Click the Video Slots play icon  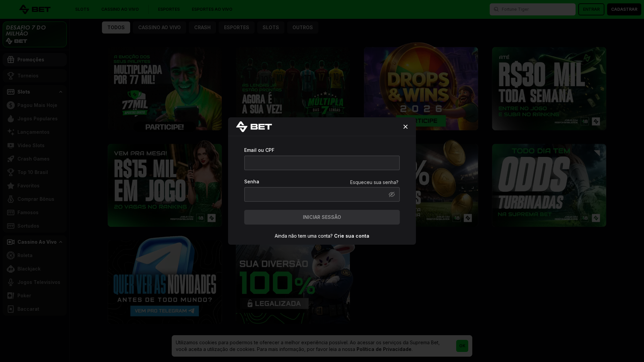[11, 145]
